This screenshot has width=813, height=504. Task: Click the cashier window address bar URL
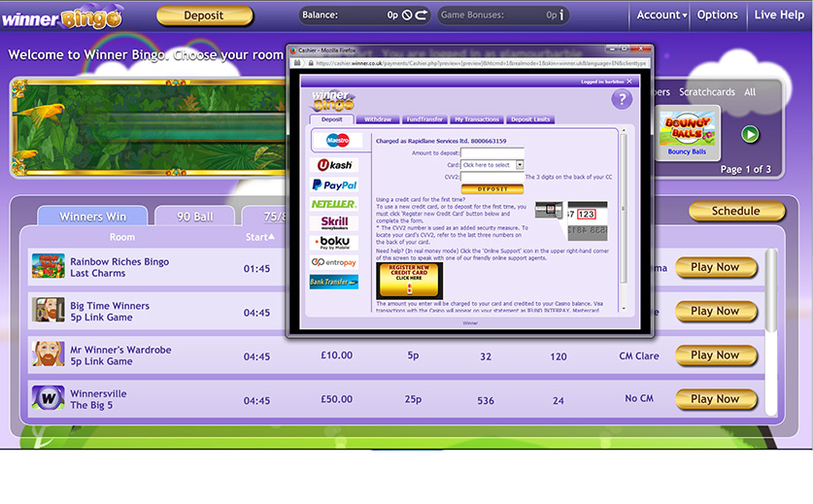coord(481,63)
